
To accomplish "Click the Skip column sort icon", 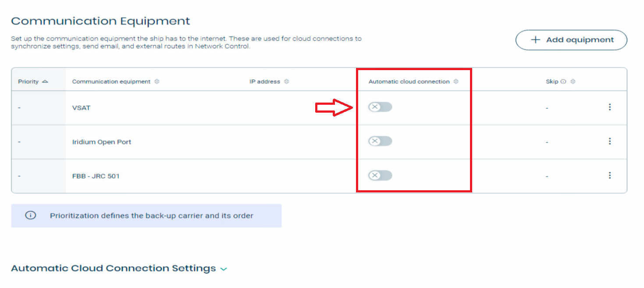I will (573, 82).
